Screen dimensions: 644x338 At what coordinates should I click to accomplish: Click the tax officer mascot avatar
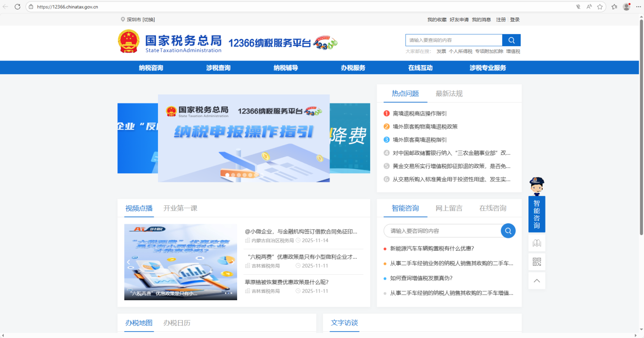tap(537, 186)
